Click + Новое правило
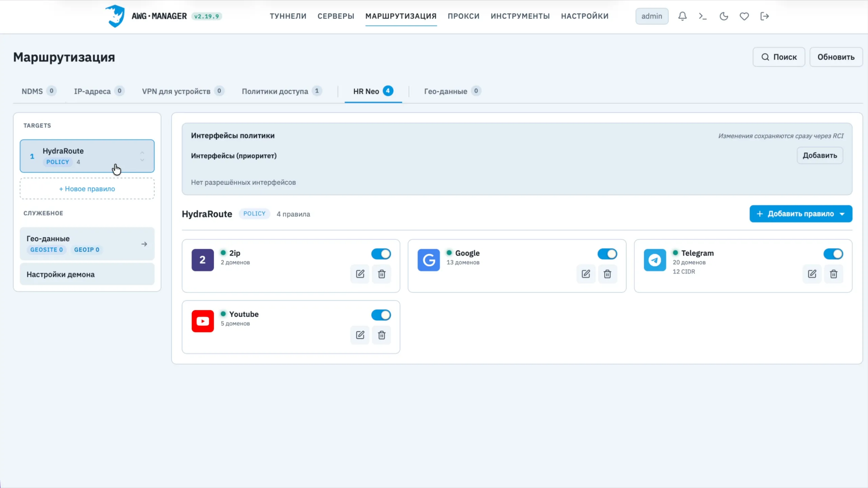This screenshot has height=488, width=868. click(x=87, y=189)
